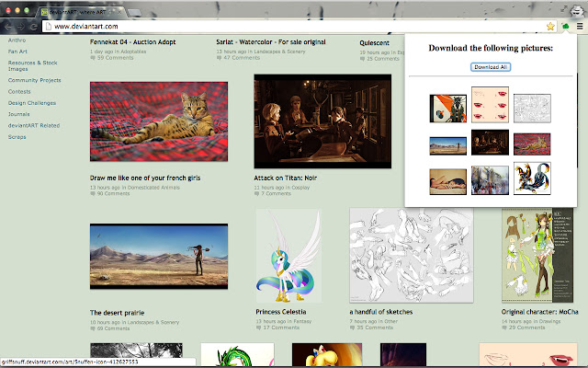Open the Original character: MoCha title
This screenshot has height=368, width=588.
539,312
